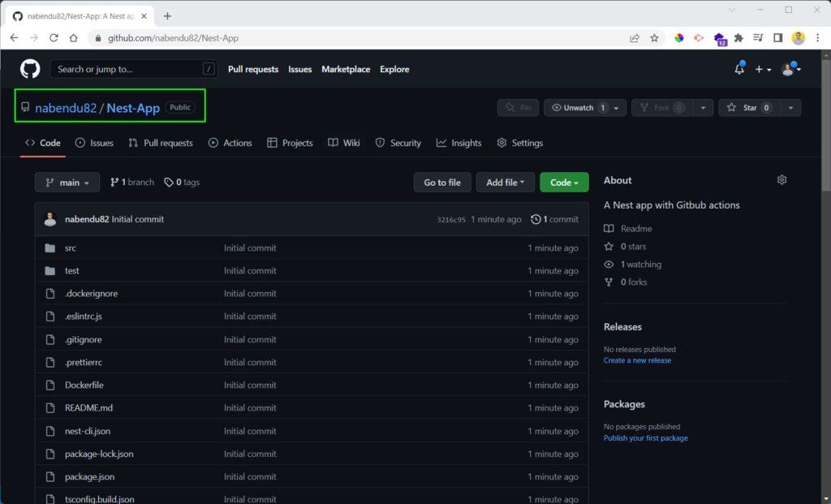The image size is (831, 504).
Task: Open the Chrome side panel icon
Action: pyautogui.click(x=778, y=37)
